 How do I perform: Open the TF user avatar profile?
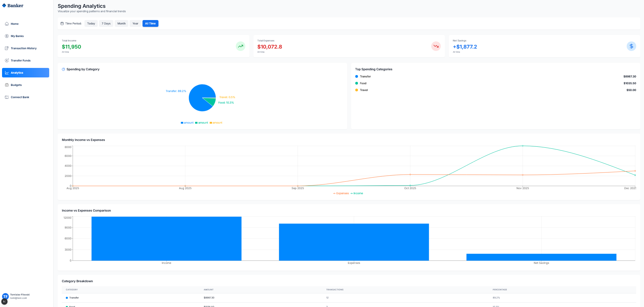5,296
